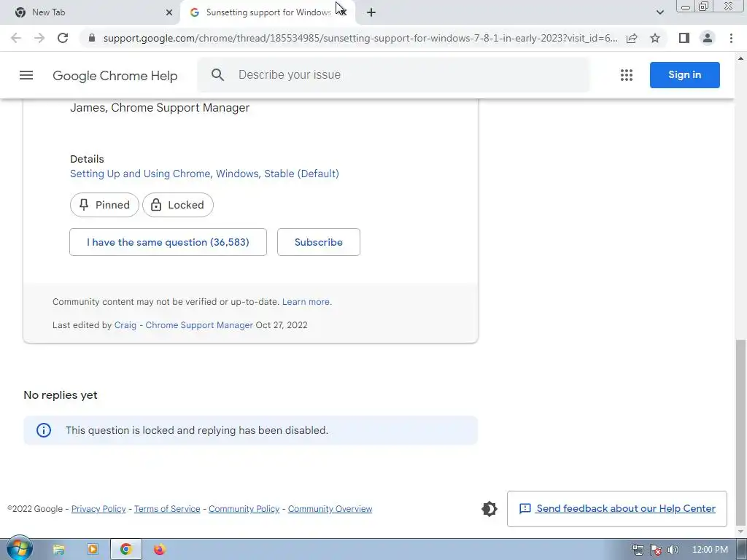
Task: Open the Community Policy link
Action: (244, 509)
